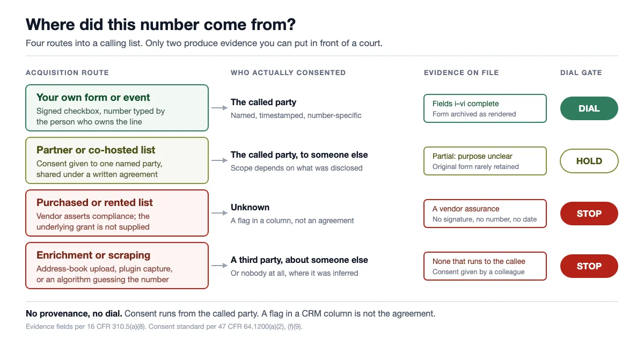Click the arrow after Partner list card
The image size is (644, 338).
point(219,160)
